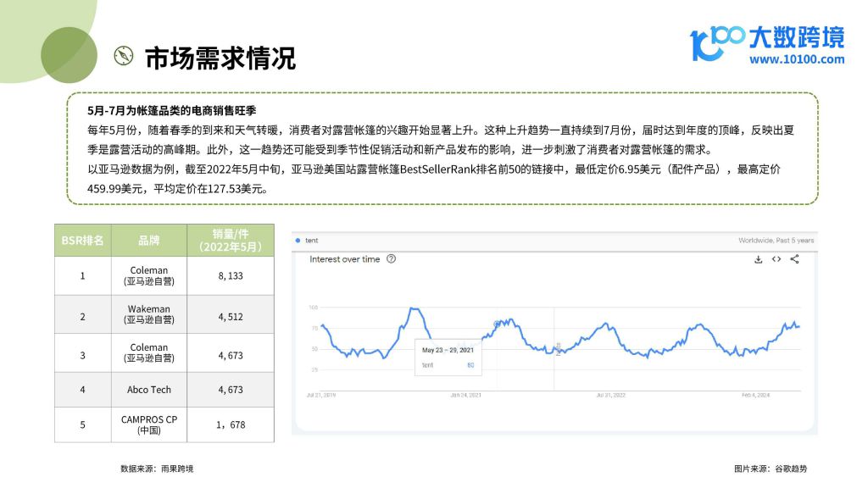Click the Jul 21, 2019 axis label
The width and height of the screenshot is (868, 488).
click(321, 395)
